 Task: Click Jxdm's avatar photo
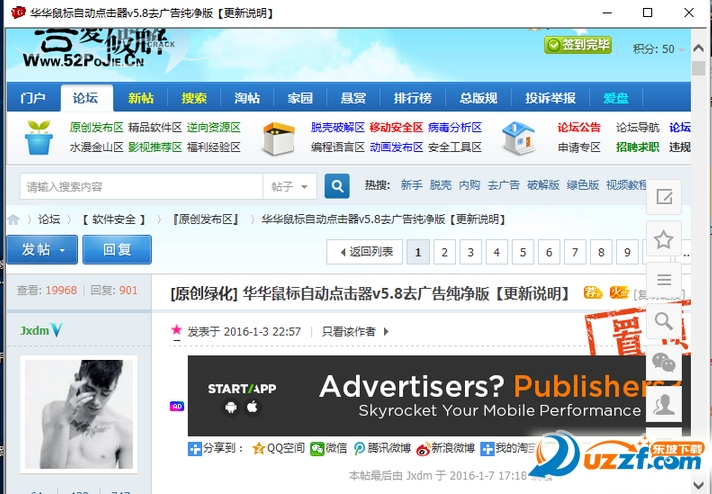pos(79,415)
